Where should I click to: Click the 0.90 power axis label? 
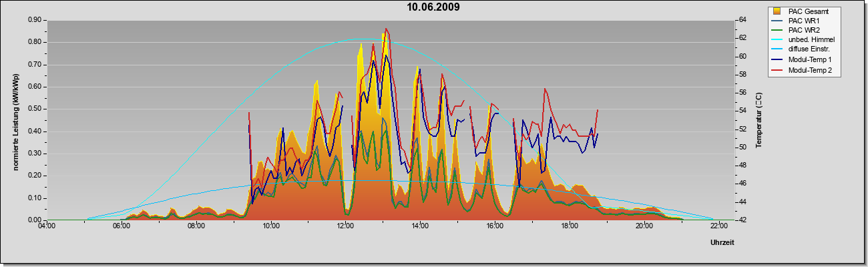point(35,20)
